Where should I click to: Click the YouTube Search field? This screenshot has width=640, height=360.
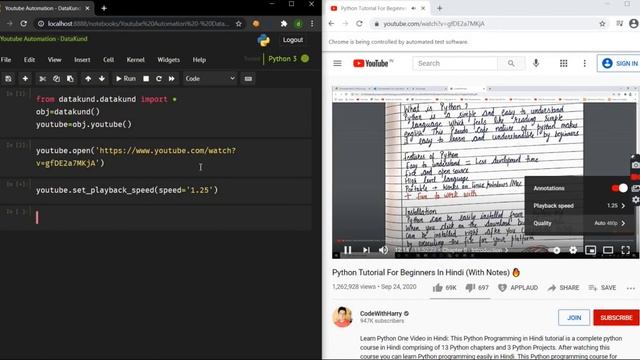tap(455, 63)
